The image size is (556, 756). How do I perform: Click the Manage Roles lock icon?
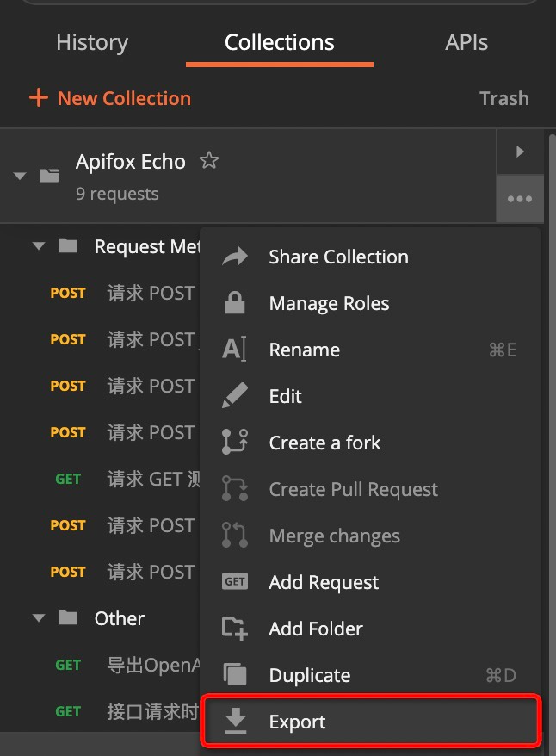point(234,303)
